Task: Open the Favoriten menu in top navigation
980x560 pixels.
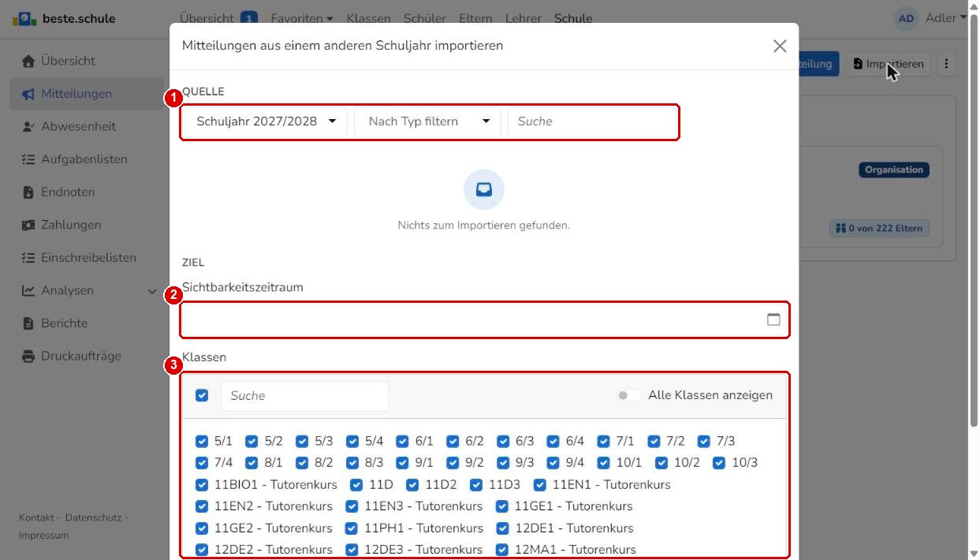Action: pyautogui.click(x=301, y=18)
